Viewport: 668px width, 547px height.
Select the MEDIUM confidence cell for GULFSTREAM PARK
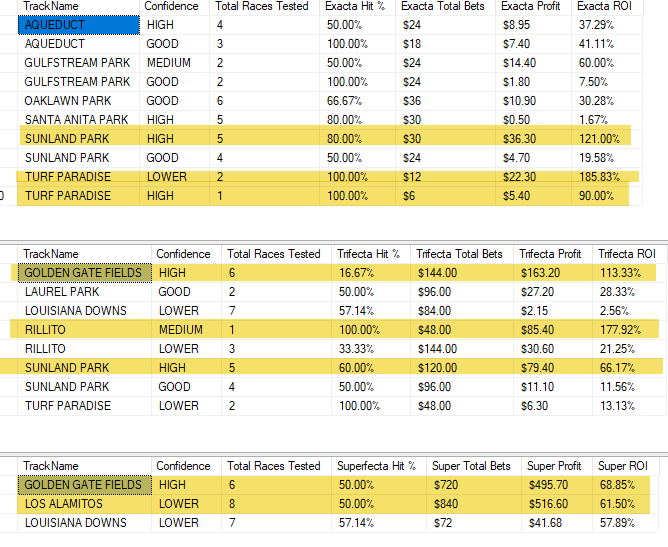coord(174,63)
